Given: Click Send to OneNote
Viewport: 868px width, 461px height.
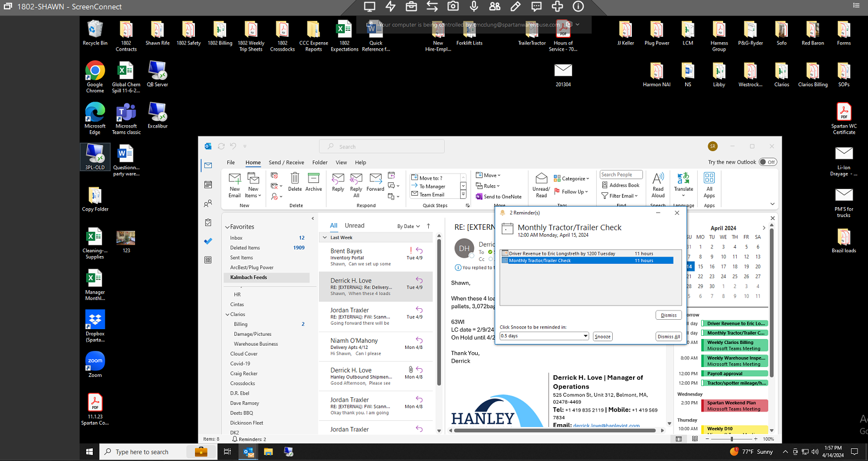Looking at the screenshot, I should pyautogui.click(x=499, y=197).
